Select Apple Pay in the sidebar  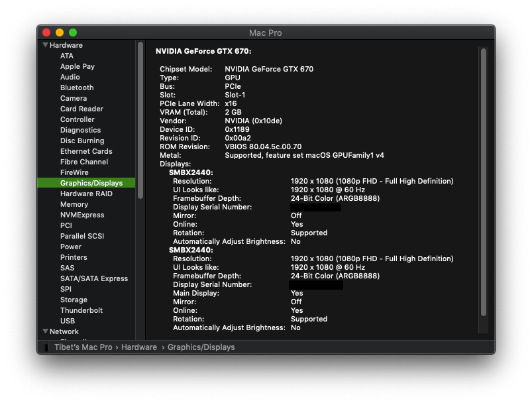point(78,66)
